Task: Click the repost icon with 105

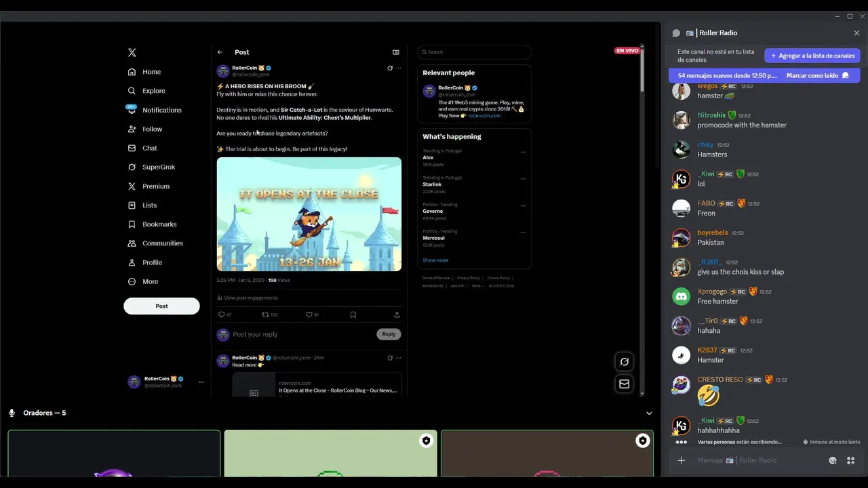Action: pyautogui.click(x=265, y=314)
